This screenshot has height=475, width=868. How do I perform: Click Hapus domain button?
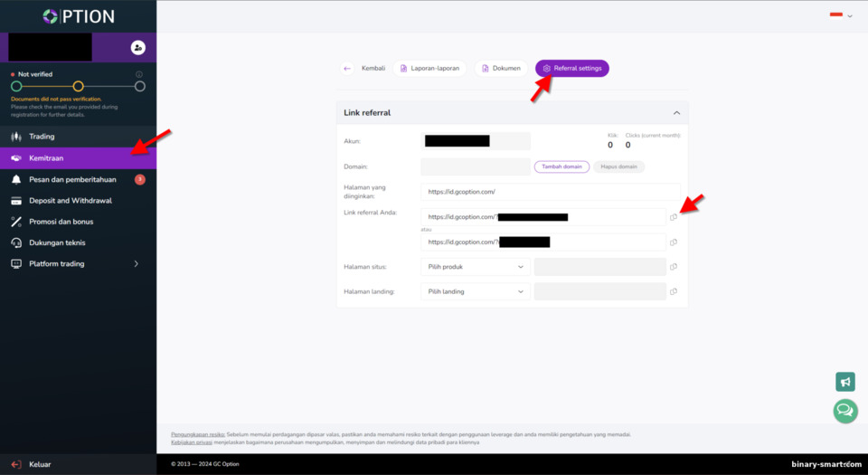coord(618,166)
